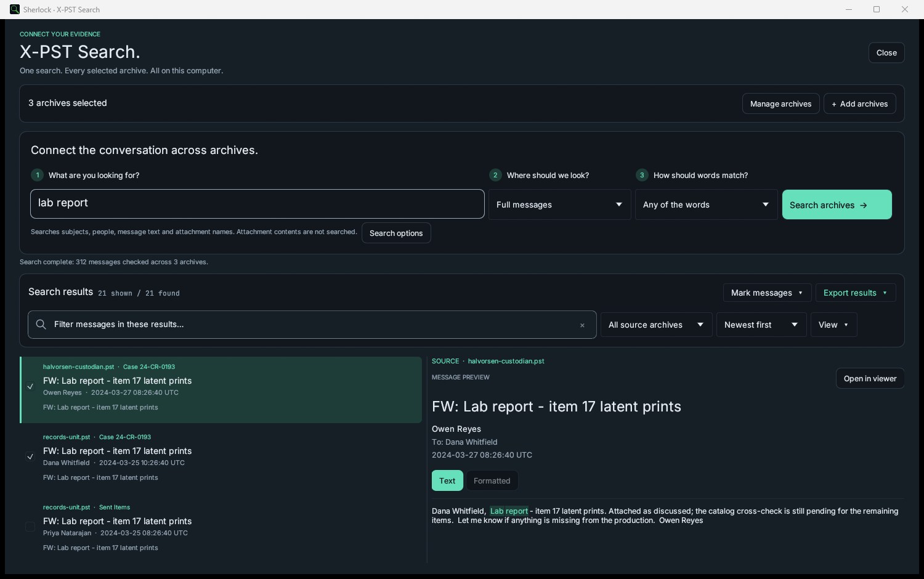Focus the Filter messages in these results field

[312, 325]
